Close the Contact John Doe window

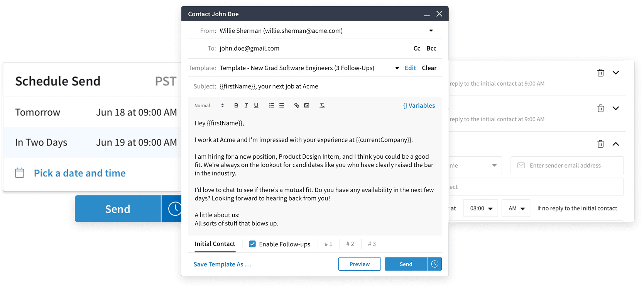click(439, 14)
